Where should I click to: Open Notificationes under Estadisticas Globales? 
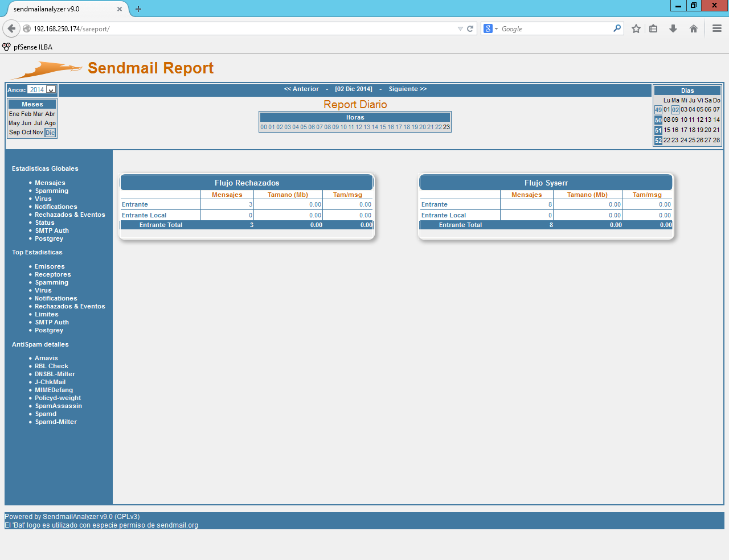click(x=56, y=207)
